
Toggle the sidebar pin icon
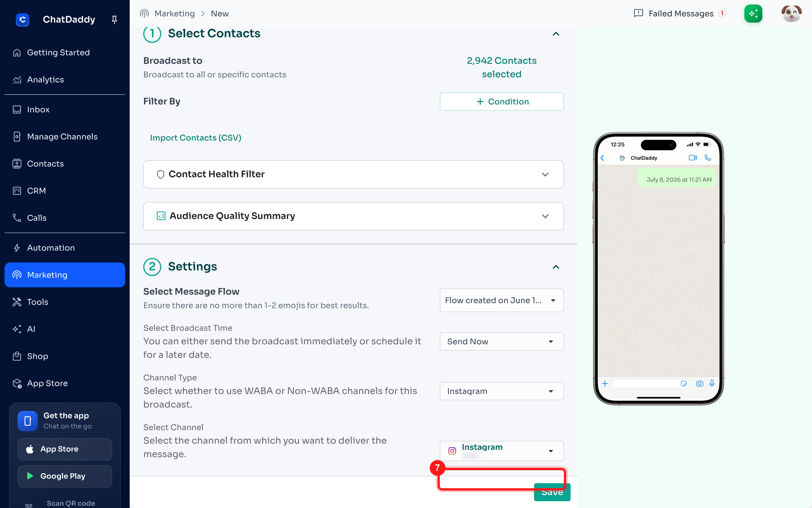pyautogui.click(x=114, y=20)
